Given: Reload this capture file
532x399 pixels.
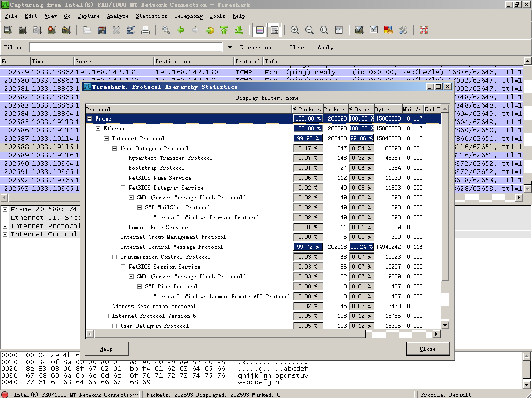Looking at the screenshot, I should coord(131,30).
